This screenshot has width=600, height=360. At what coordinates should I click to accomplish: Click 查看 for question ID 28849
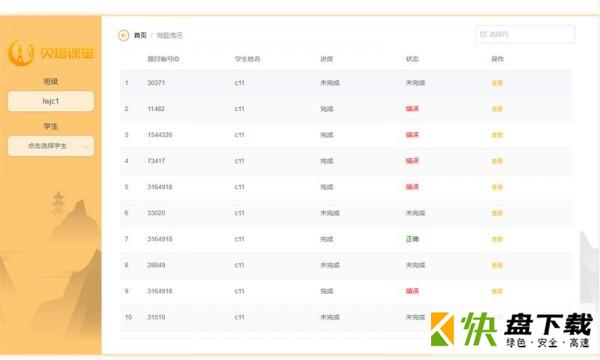click(x=497, y=265)
